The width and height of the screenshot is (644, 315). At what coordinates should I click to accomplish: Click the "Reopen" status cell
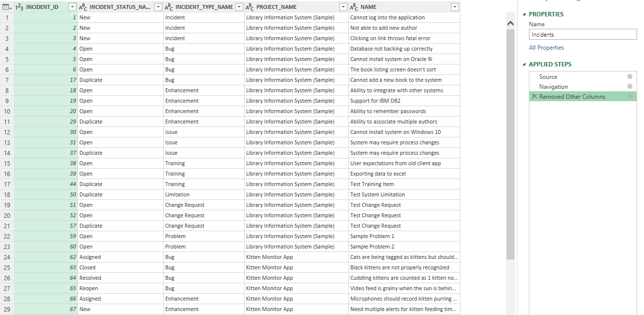120,288
